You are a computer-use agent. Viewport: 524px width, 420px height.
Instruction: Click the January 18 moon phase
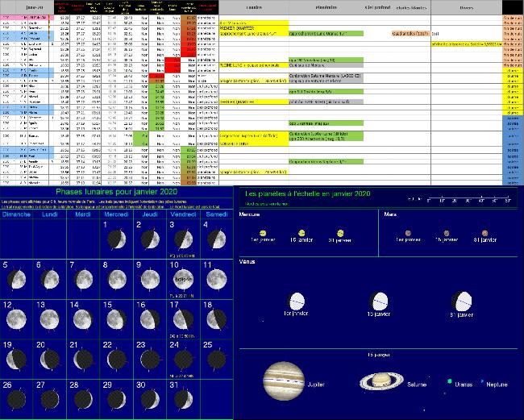(216, 319)
